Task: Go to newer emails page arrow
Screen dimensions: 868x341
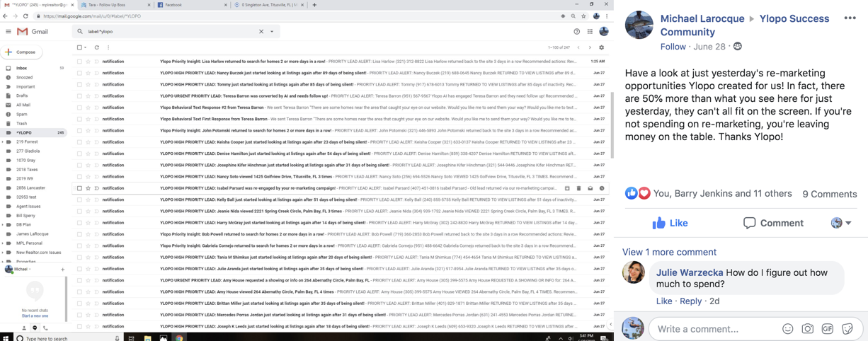Action: tap(578, 48)
